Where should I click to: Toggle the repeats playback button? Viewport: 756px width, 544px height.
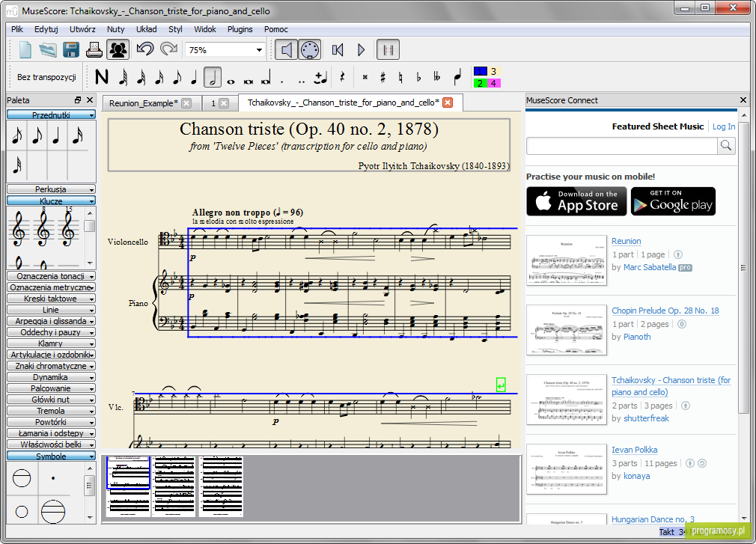click(388, 49)
